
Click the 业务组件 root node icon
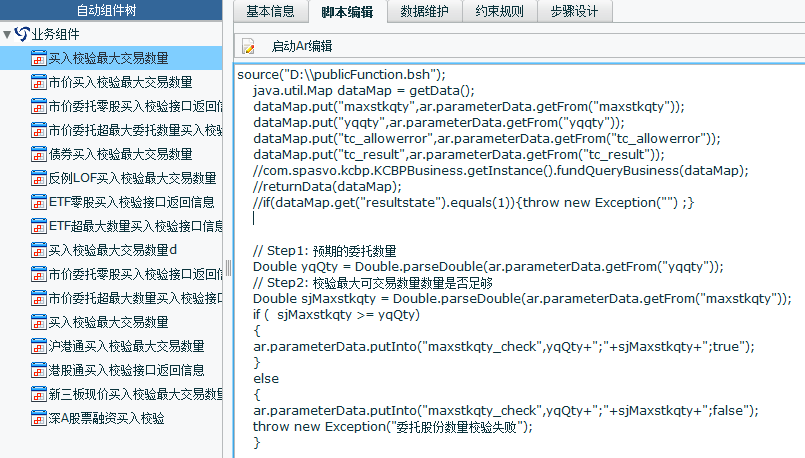click(x=21, y=35)
